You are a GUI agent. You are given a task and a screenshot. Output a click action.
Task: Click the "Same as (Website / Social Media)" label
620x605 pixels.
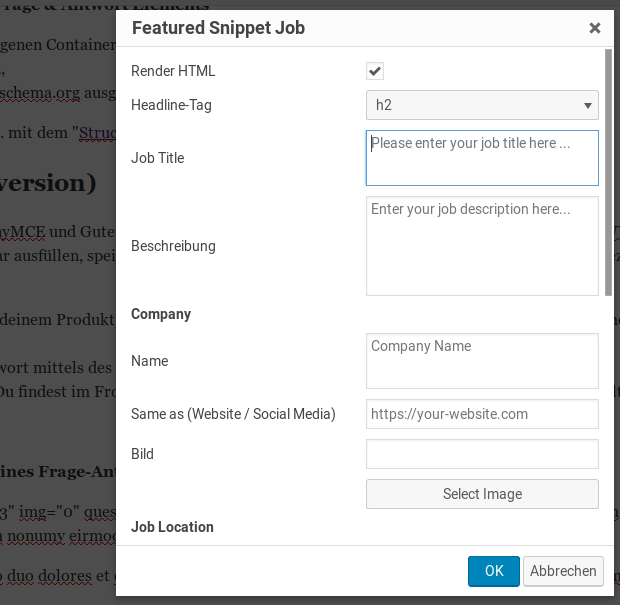coord(233,414)
